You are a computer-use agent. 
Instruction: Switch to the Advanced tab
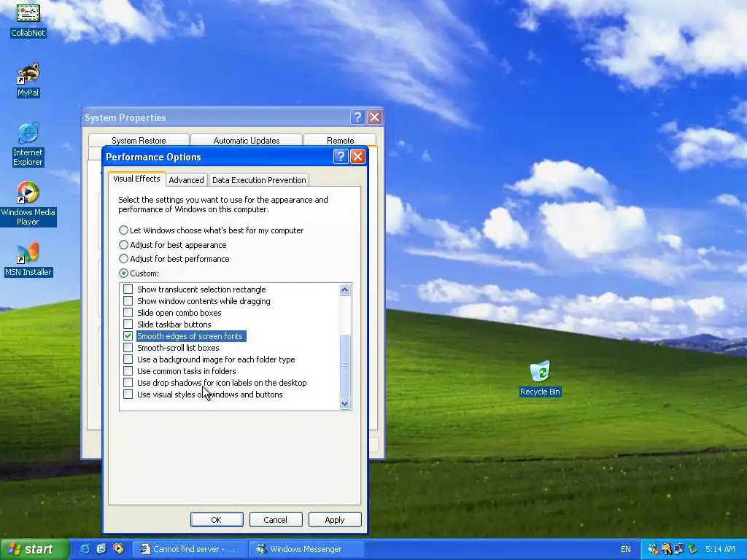[x=186, y=180]
